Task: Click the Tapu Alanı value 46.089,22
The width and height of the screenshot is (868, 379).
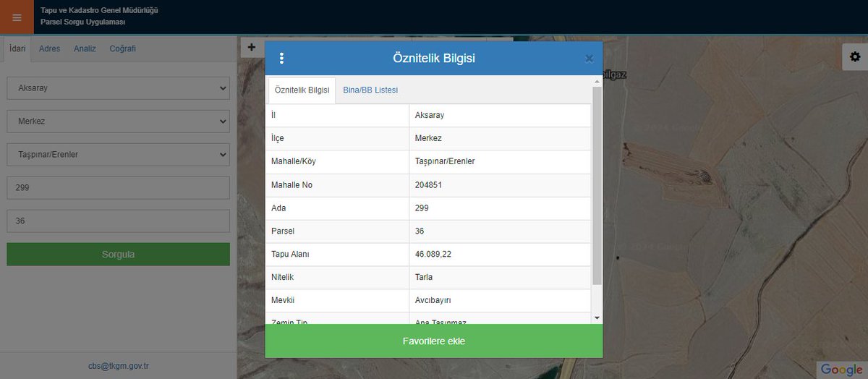Action: point(434,255)
